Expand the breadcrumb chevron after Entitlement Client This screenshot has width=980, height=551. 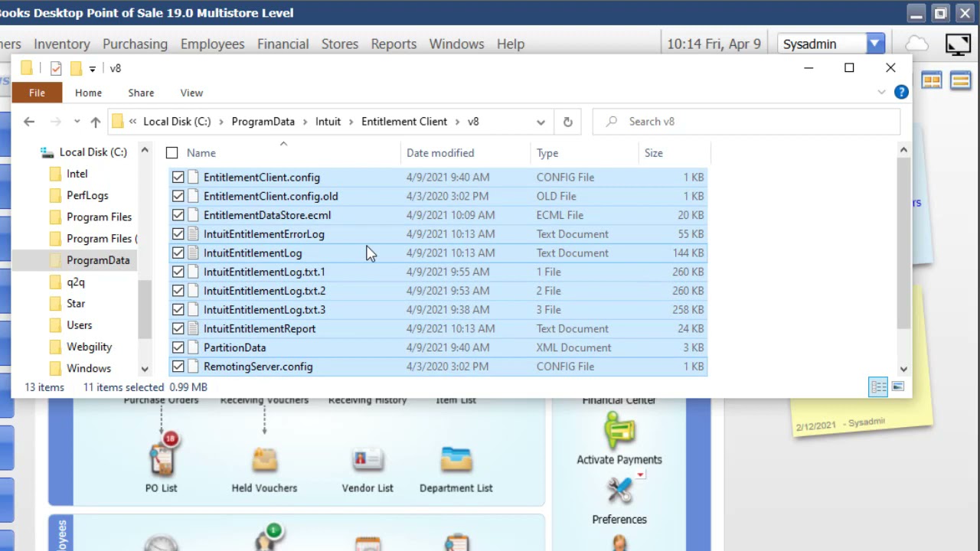(x=457, y=122)
